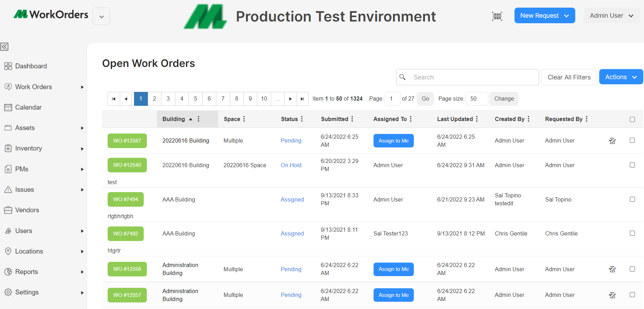Click On Hold status link for WO #12540
Viewport: 644px width, 309px height.
291,165
